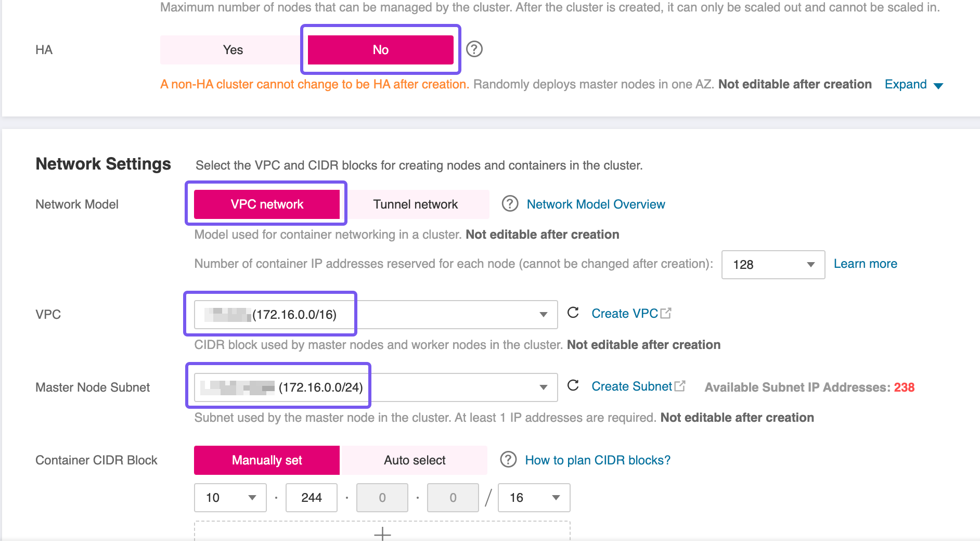Screen dimensions: 980x544
Task: Choose Manually set for Container CIDR
Action: click(267, 460)
